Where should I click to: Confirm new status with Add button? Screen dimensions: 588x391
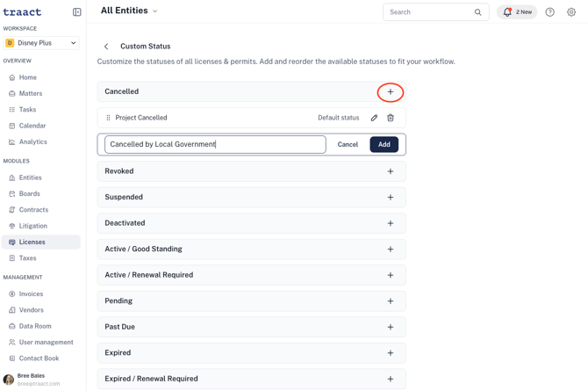[x=384, y=144]
